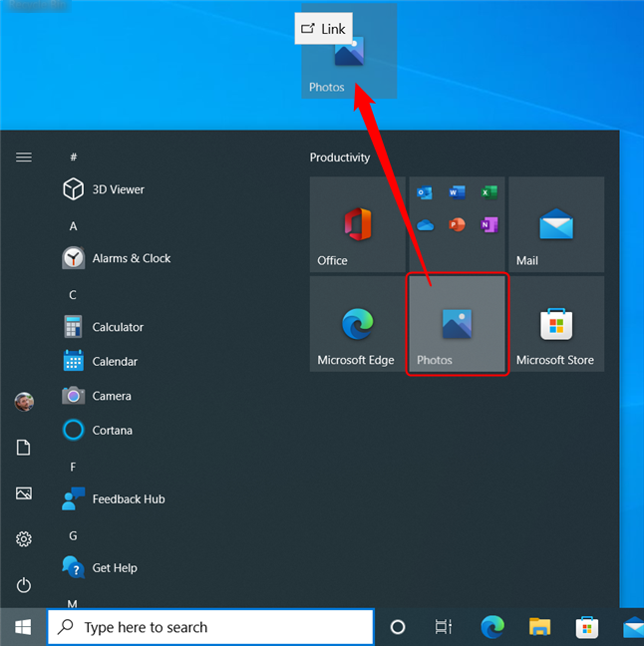Launch the Camera app

(x=98, y=396)
